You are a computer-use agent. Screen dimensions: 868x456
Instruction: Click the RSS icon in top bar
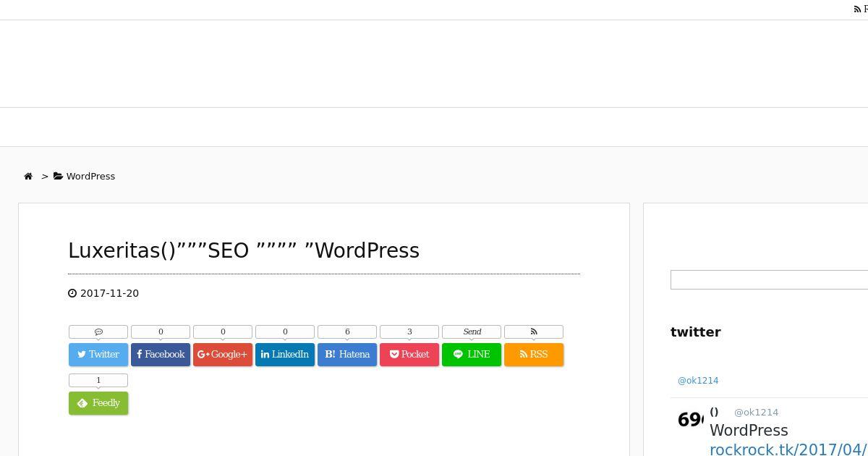click(858, 9)
